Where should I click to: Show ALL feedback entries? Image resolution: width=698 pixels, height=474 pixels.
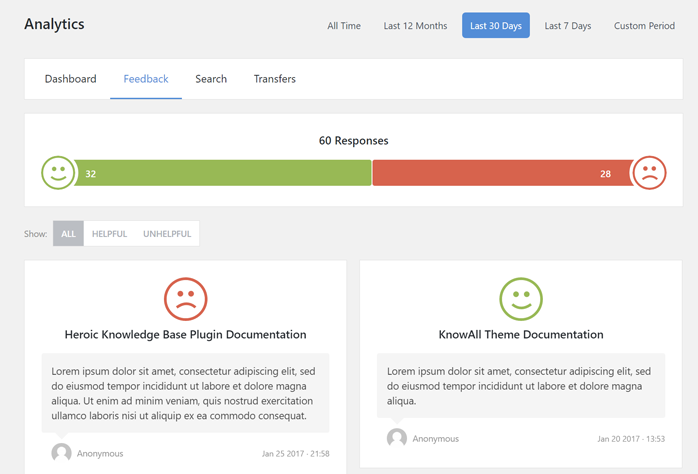68,234
